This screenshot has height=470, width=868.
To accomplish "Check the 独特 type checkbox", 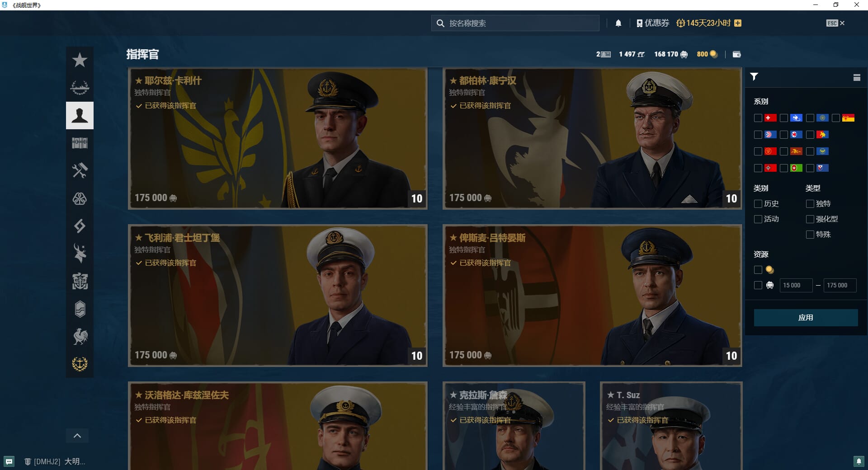I will click(810, 204).
